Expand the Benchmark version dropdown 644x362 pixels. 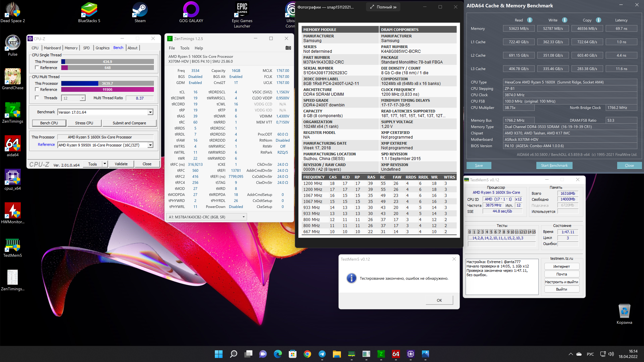coord(150,112)
